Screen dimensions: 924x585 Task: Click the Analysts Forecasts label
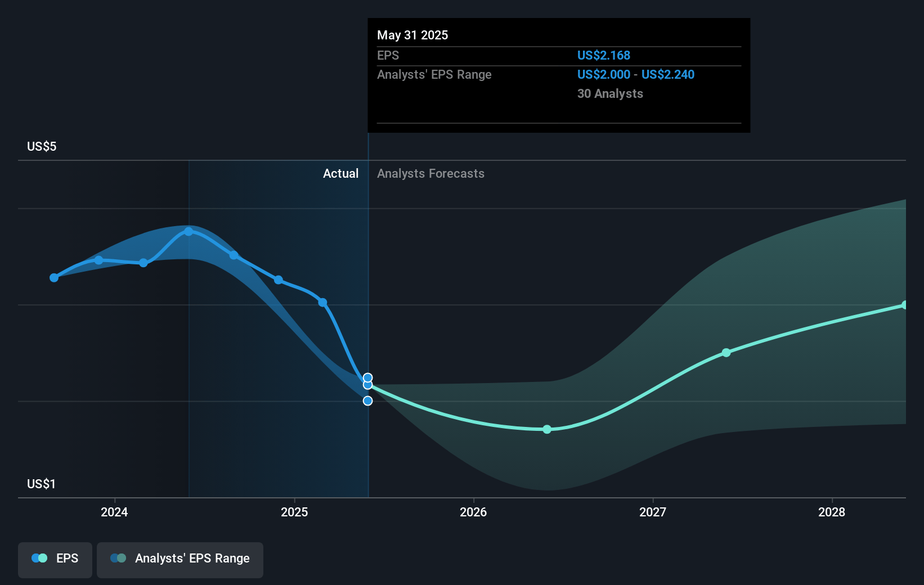point(430,174)
